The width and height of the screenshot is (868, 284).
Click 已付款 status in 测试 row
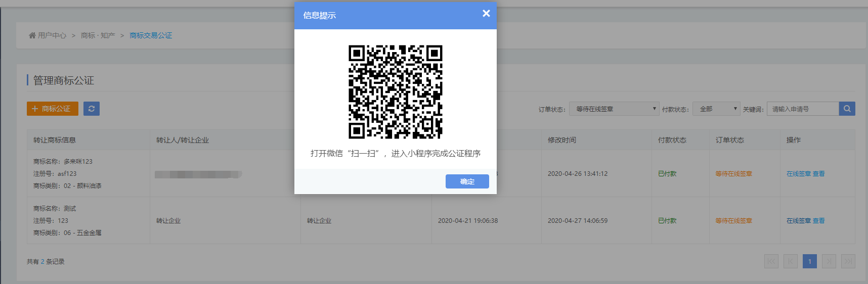[667, 221]
